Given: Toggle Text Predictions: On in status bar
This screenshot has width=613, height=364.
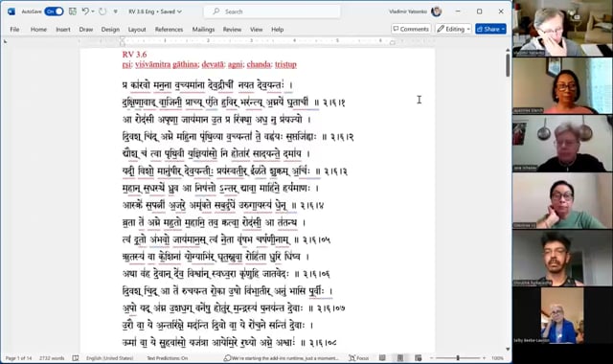Looking at the screenshot, I should click(168, 358).
